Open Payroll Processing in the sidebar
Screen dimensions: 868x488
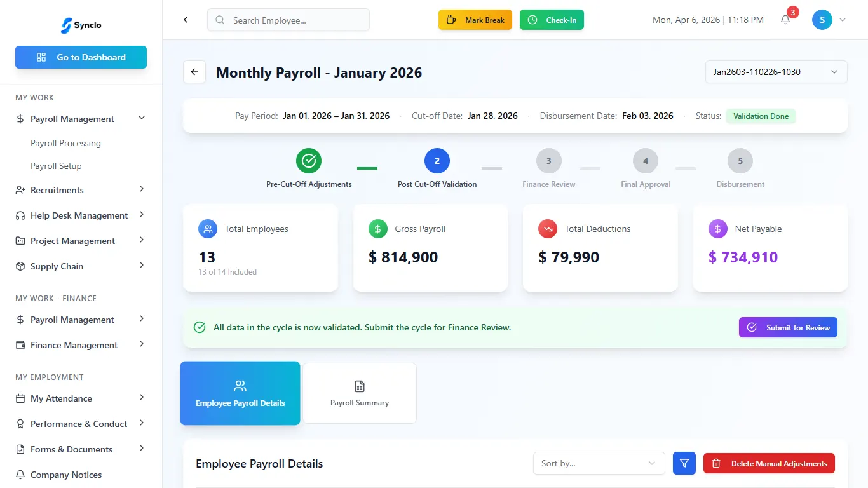[65, 143]
